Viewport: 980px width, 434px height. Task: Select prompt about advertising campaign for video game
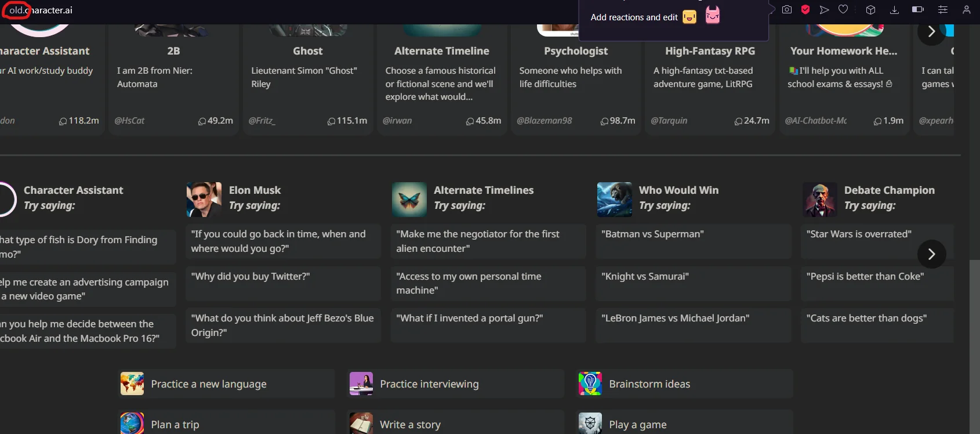click(x=87, y=289)
